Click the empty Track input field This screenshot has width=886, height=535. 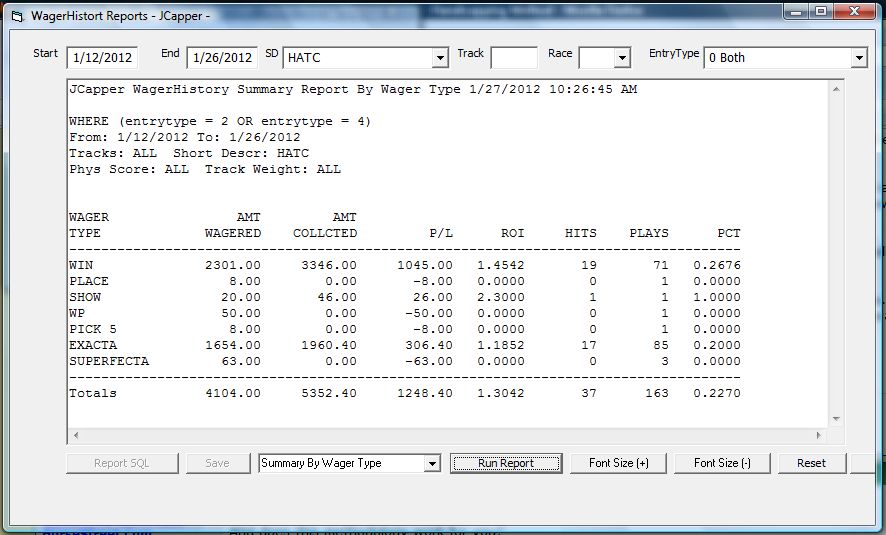pos(514,58)
